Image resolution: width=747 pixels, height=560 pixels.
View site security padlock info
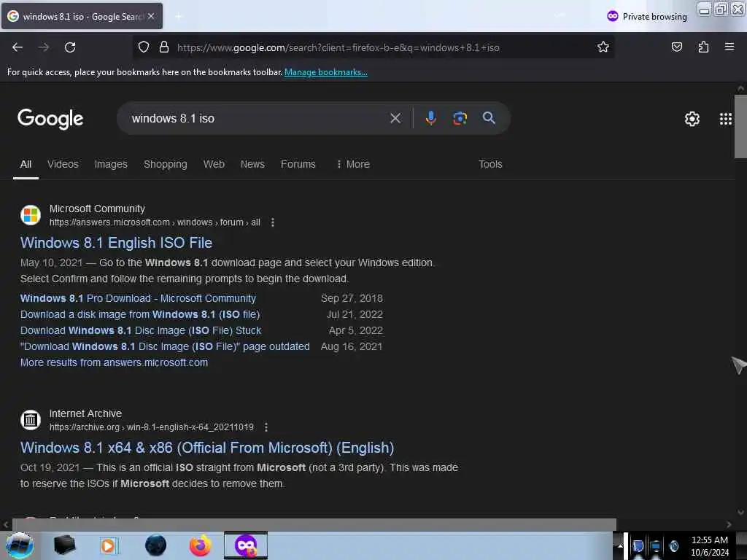pyautogui.click(x=164, y=47)
